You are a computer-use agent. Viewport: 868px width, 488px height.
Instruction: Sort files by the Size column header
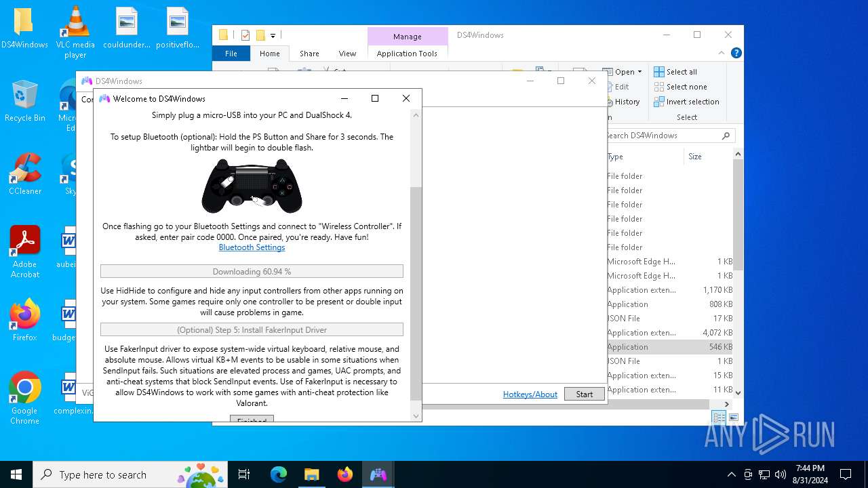click(x=708, y=157)
